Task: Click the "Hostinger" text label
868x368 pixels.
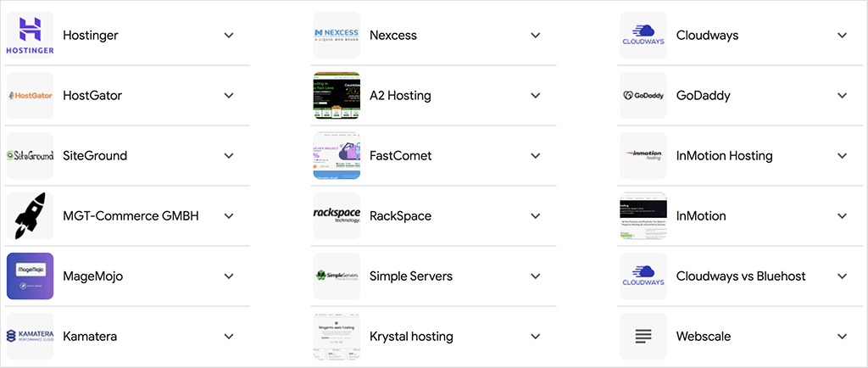Action: (90, 36)
